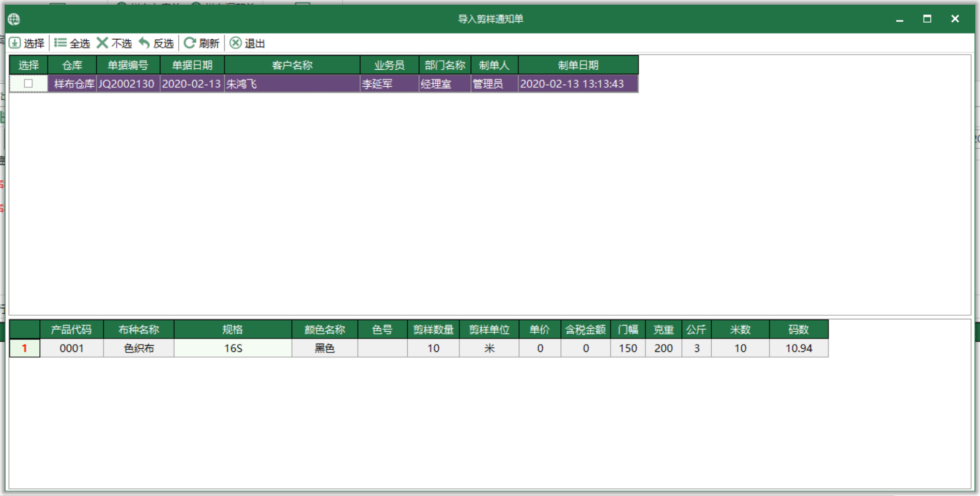Select creator cell 管理员
Viewport: 980px width, 496px height.
point(495,84)
